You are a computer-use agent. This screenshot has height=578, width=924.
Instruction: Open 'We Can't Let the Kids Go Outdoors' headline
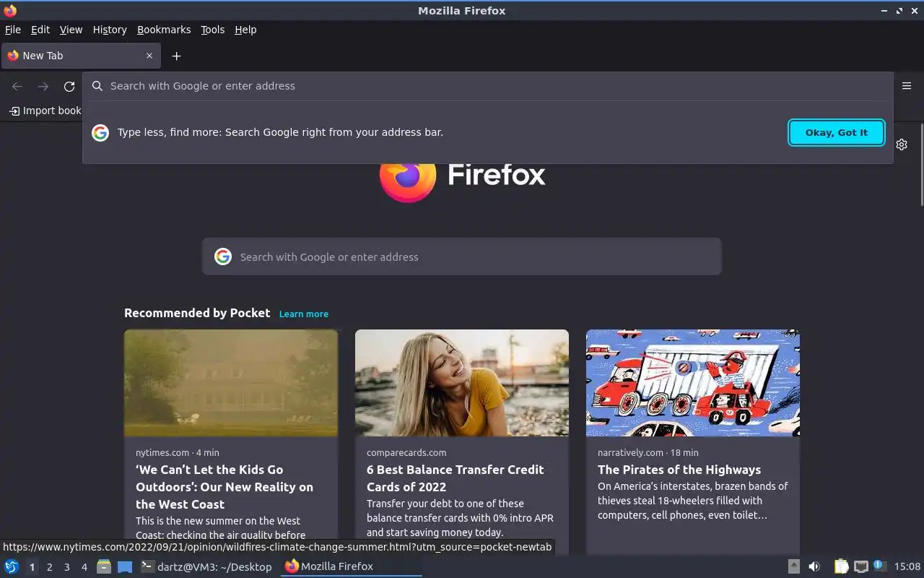click(x=225, y=487)
